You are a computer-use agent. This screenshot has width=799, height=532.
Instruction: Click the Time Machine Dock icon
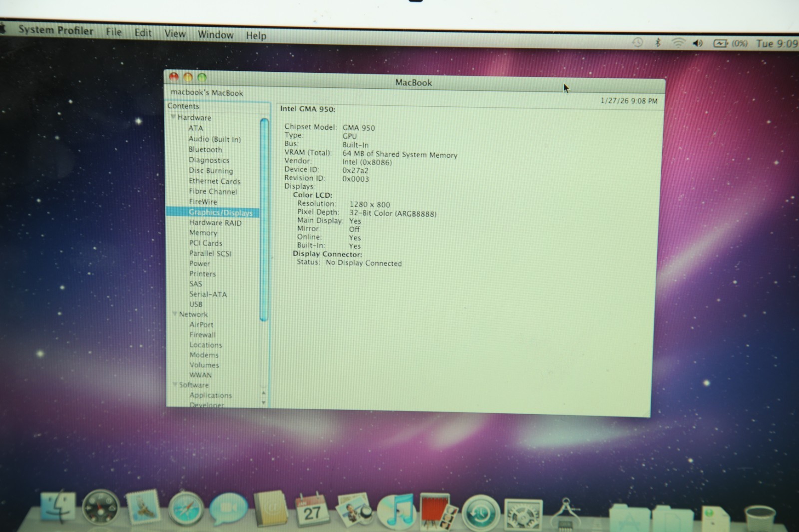point(480,513)
